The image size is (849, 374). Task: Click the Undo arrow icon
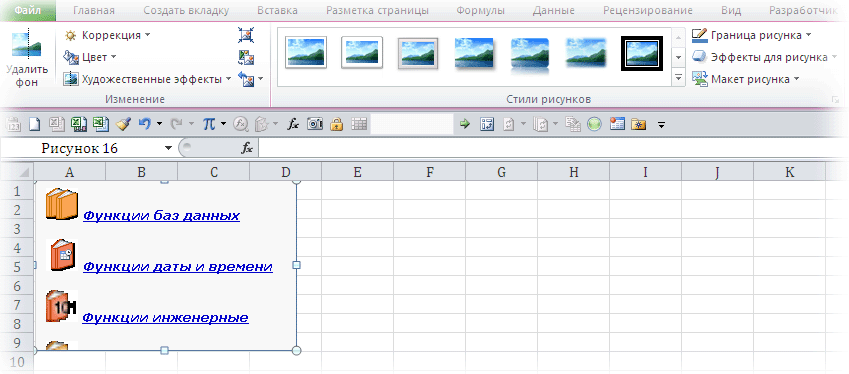pos(144,124)
